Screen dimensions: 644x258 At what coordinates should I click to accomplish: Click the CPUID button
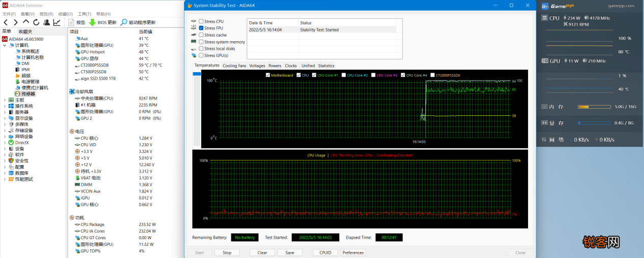(325, 252)
